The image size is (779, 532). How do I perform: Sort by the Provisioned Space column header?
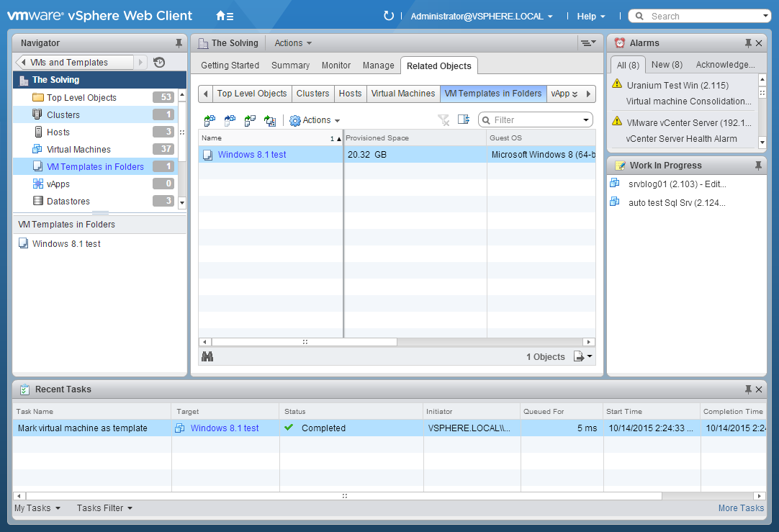(415, 138)
